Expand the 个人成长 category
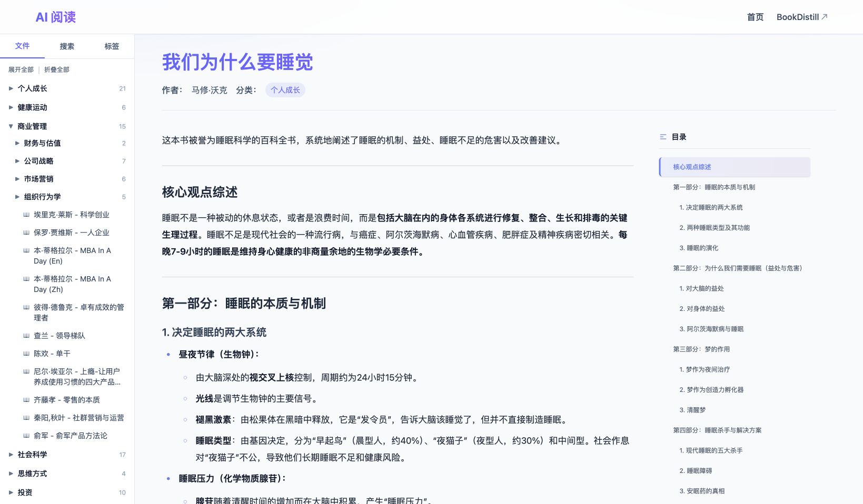The width and height of the screenshot is (863, 504). [x=11, y=88]
